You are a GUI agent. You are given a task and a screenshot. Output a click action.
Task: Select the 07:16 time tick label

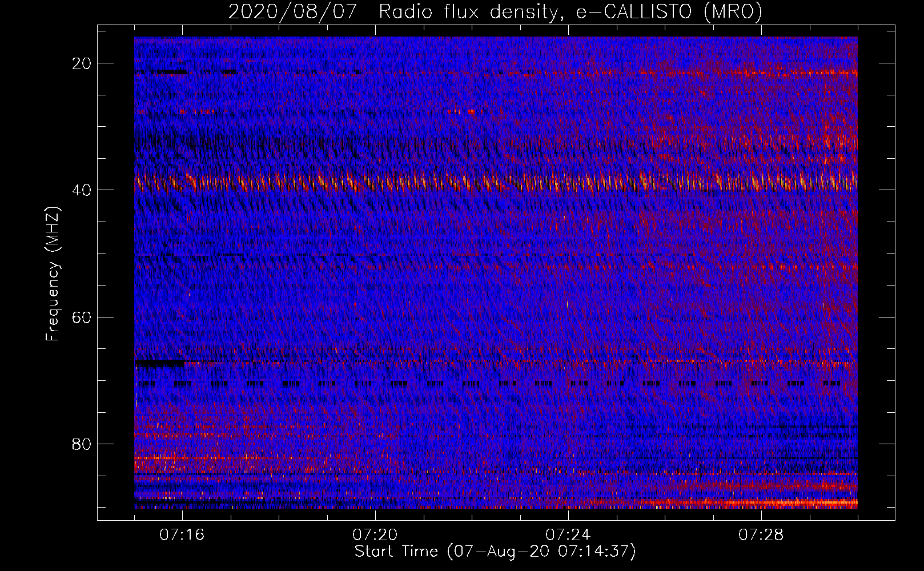[182, 535]
